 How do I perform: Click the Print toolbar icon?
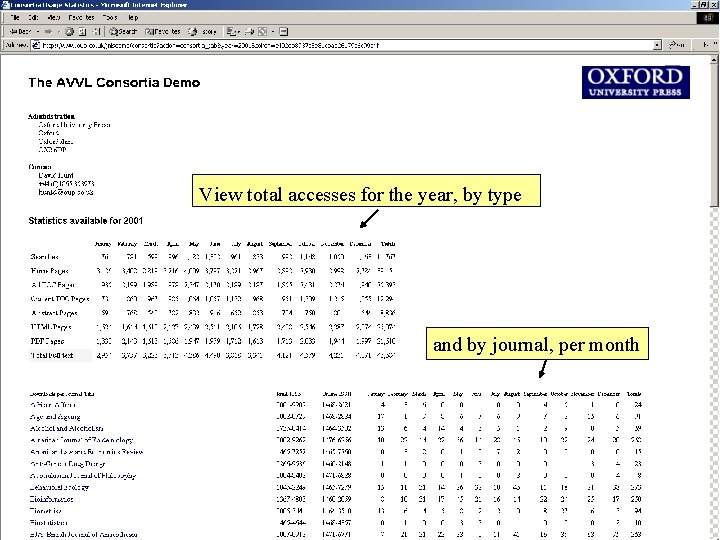click(249, 32)
